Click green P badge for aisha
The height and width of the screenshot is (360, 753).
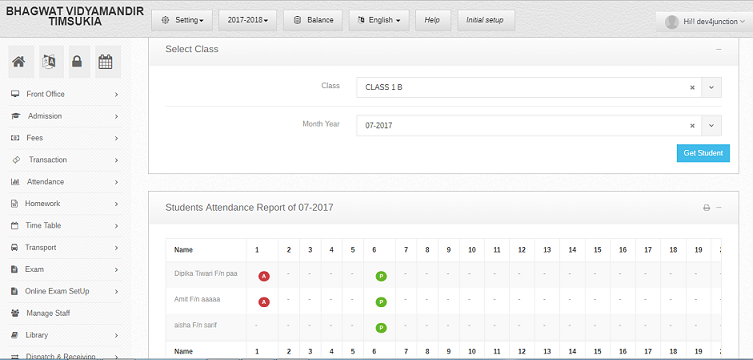point(381,328)
